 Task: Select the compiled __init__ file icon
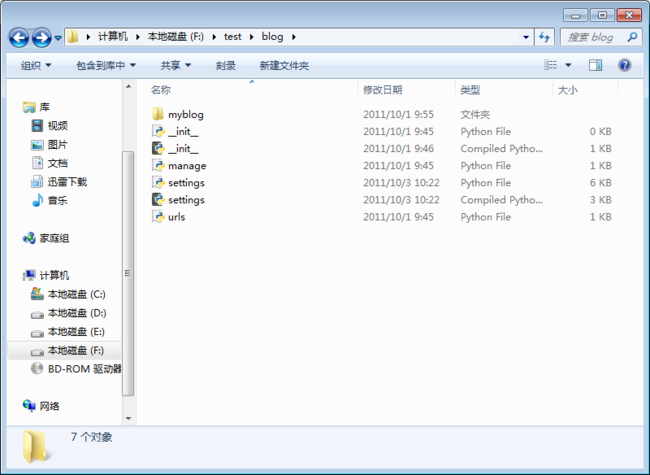point(158,148)
